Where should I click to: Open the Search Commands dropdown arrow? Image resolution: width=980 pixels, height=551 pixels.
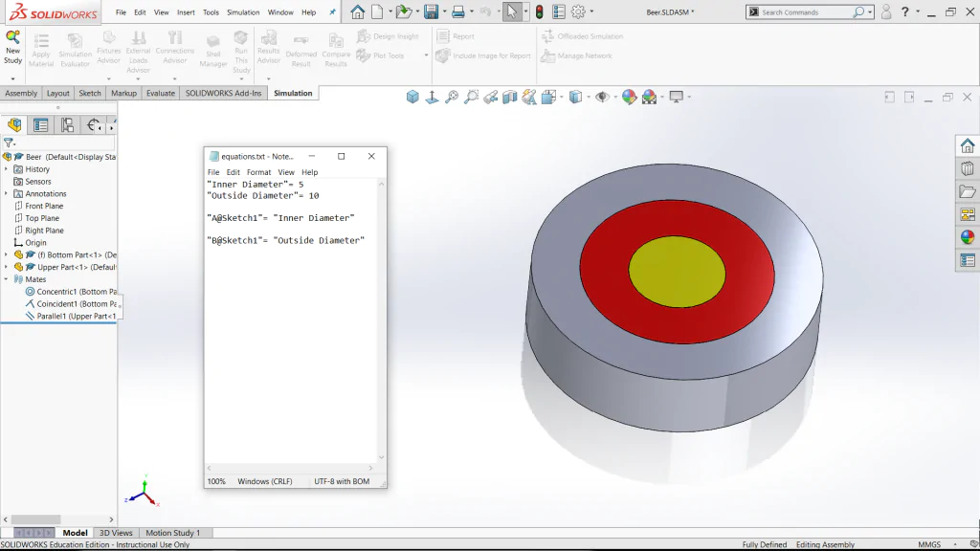point(869,11)
